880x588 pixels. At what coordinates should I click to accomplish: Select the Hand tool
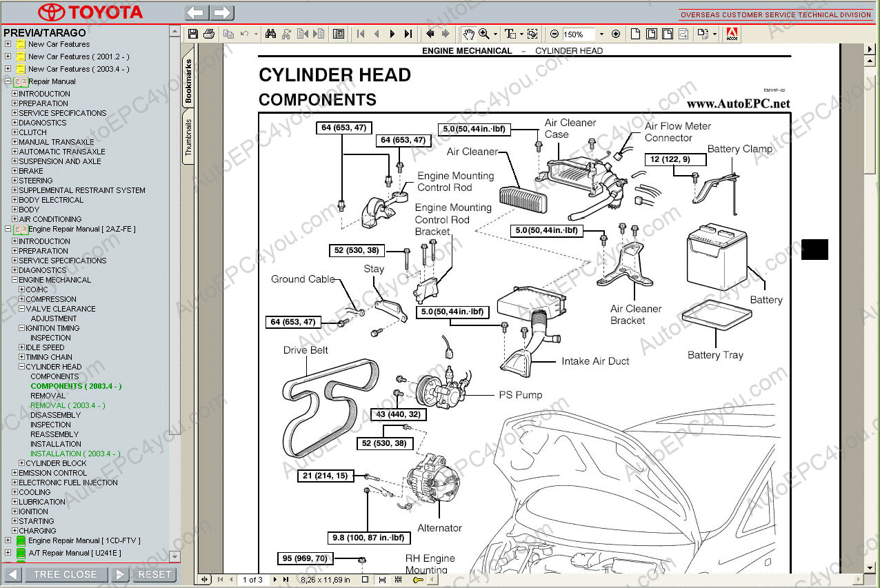click(x=468, y=34)
